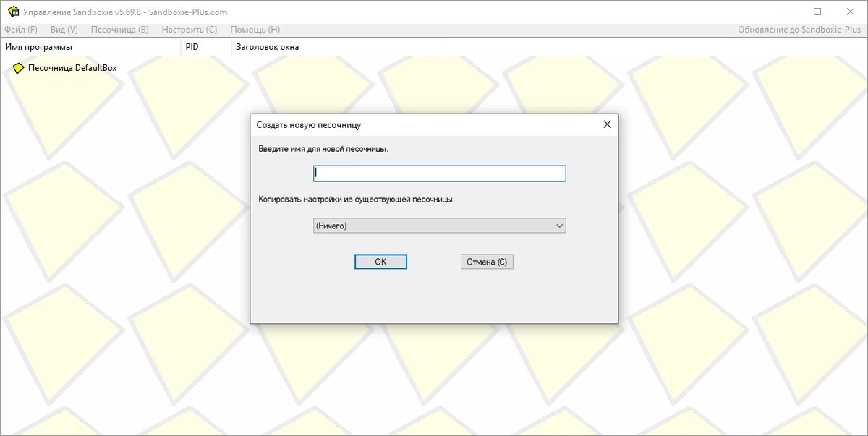The image size is (868, 436).
Task: Click the Заголовок окна column header
Action: 340,47
